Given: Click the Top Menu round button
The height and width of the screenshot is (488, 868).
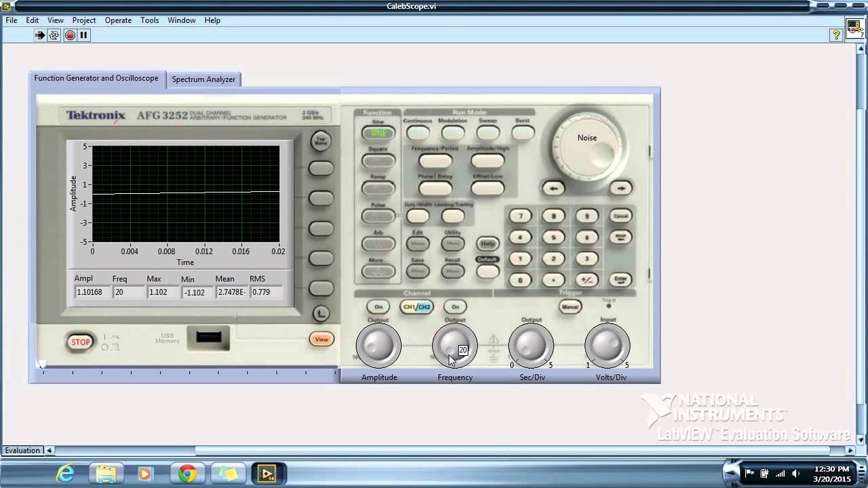Looking at the screenshot, I should coord(321,141).
